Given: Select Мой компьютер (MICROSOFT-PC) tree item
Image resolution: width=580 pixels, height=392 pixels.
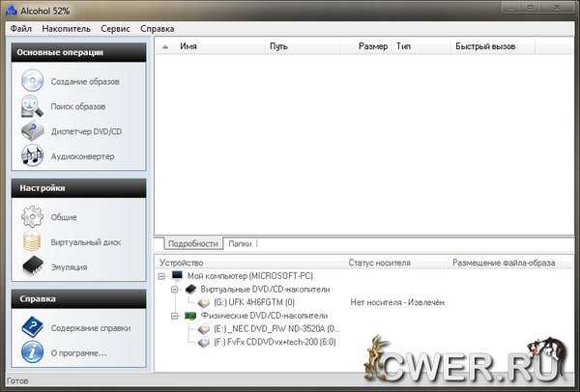Looking at the screenshot, I should [x=250, y=276].
